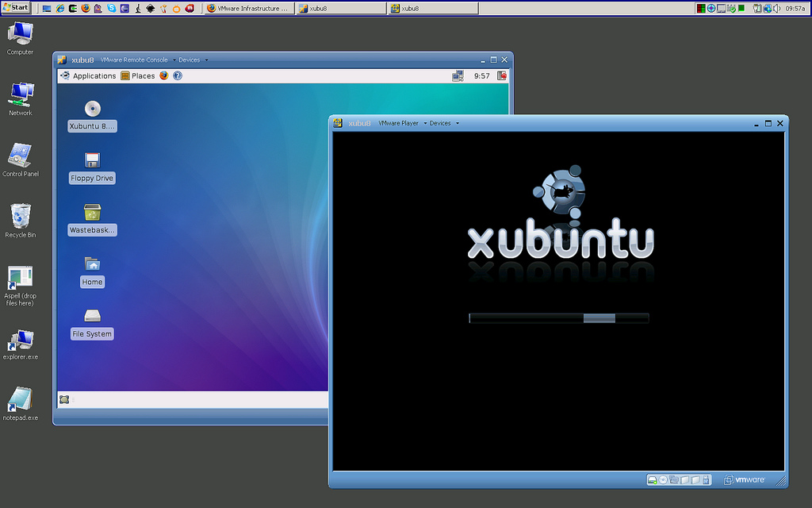
Task: Click Xubuntu panel clock 9:57
Action: (x=481, y=75)
